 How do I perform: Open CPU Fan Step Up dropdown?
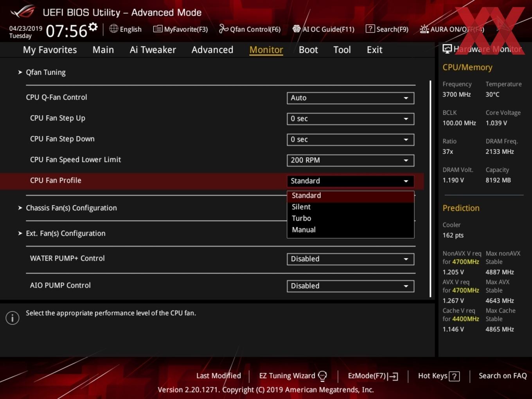[x=350, y=119]
